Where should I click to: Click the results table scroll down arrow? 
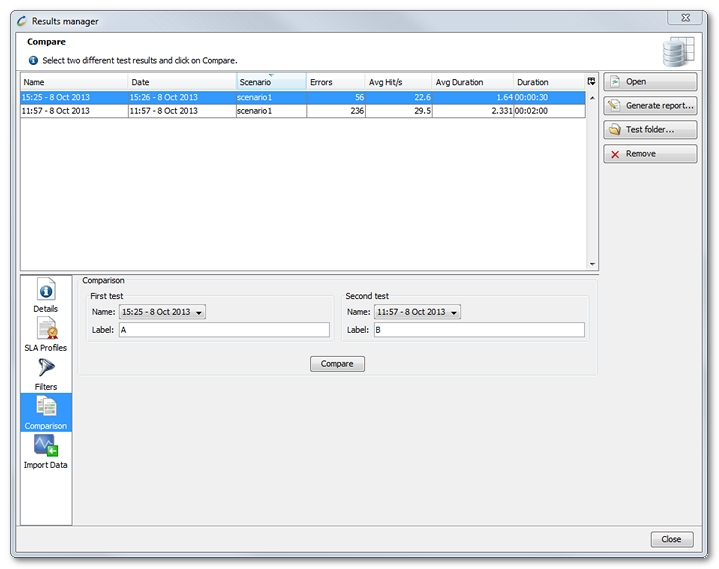[x=591, y=264]
